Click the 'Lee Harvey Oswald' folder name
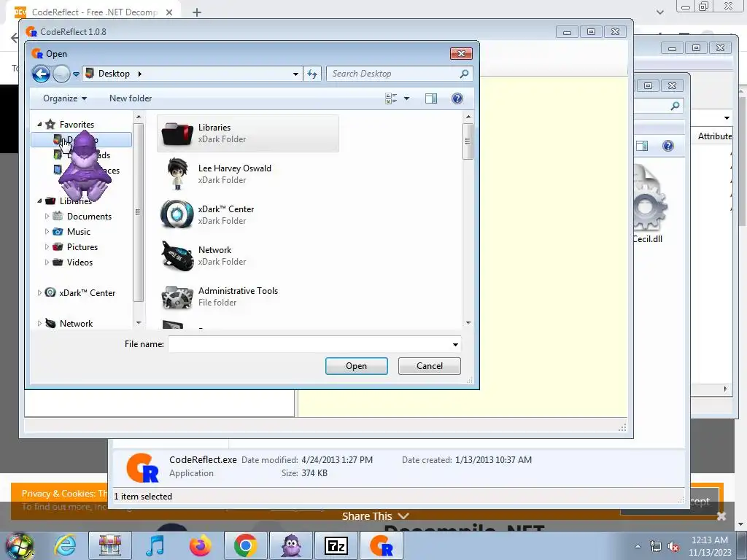Image resolution: width=747 pixels, height=560 pixels. (x=234, y=168)
